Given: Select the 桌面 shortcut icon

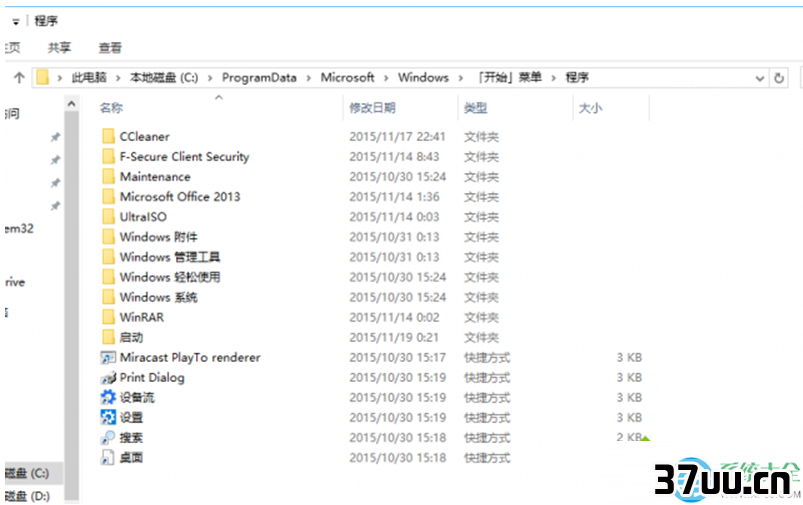Looking at the screenshot, I should [x=108, y=457].
